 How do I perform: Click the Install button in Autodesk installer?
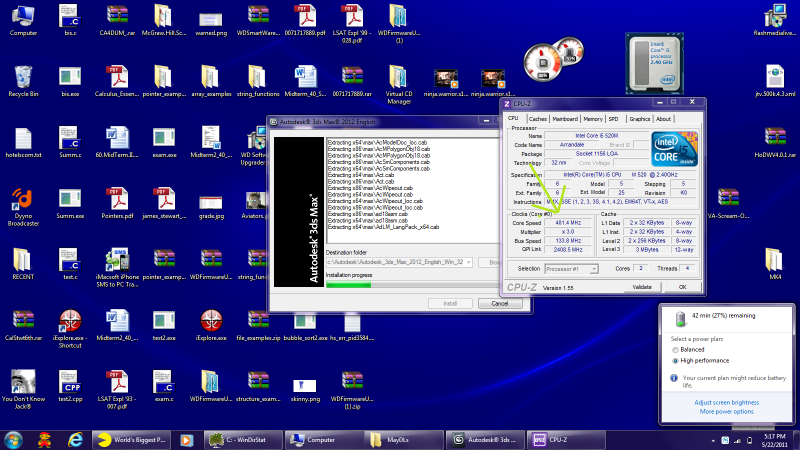click(x=450, y=304)
